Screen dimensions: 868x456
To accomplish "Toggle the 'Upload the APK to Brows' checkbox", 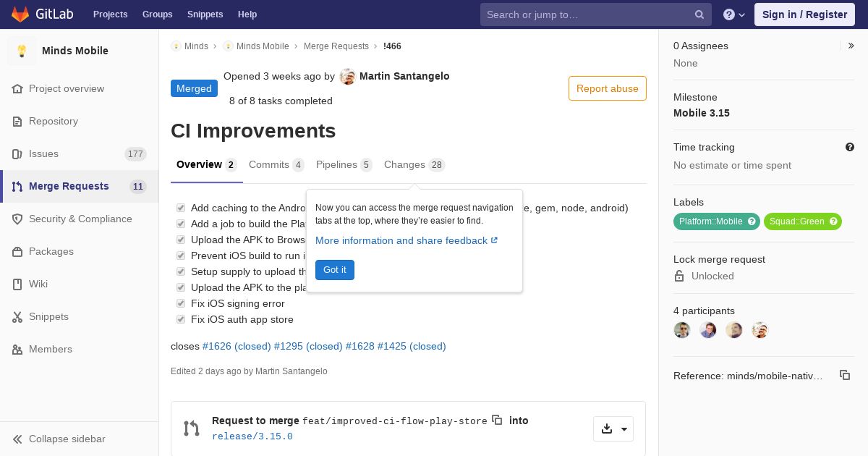I will point(181,240).
